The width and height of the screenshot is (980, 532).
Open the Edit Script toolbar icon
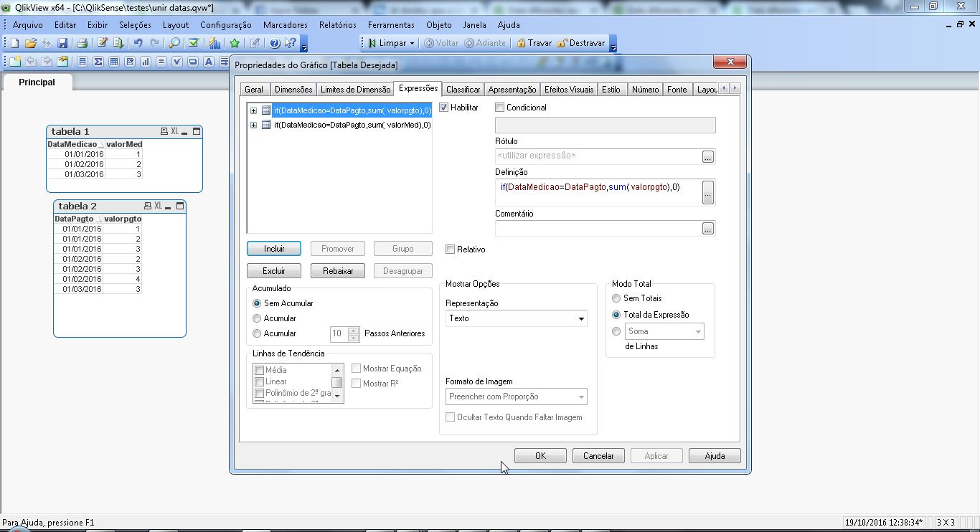[103, 43]
